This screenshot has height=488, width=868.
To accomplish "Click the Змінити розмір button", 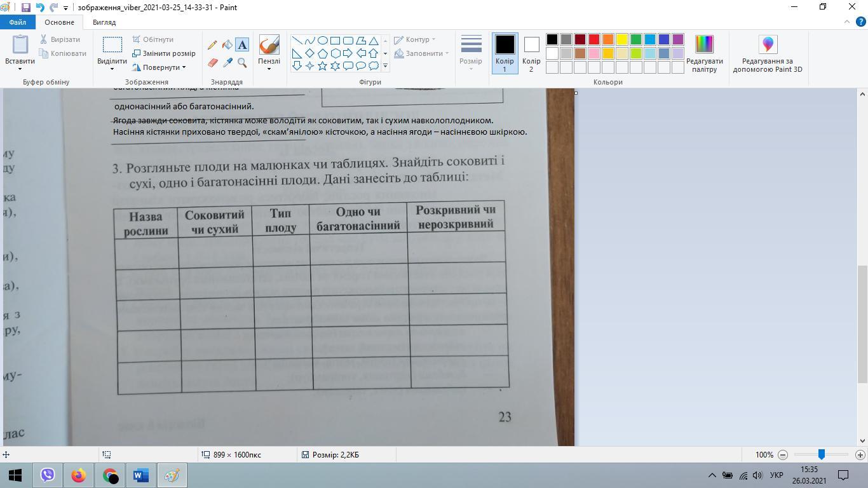I will tap(164, 53).
